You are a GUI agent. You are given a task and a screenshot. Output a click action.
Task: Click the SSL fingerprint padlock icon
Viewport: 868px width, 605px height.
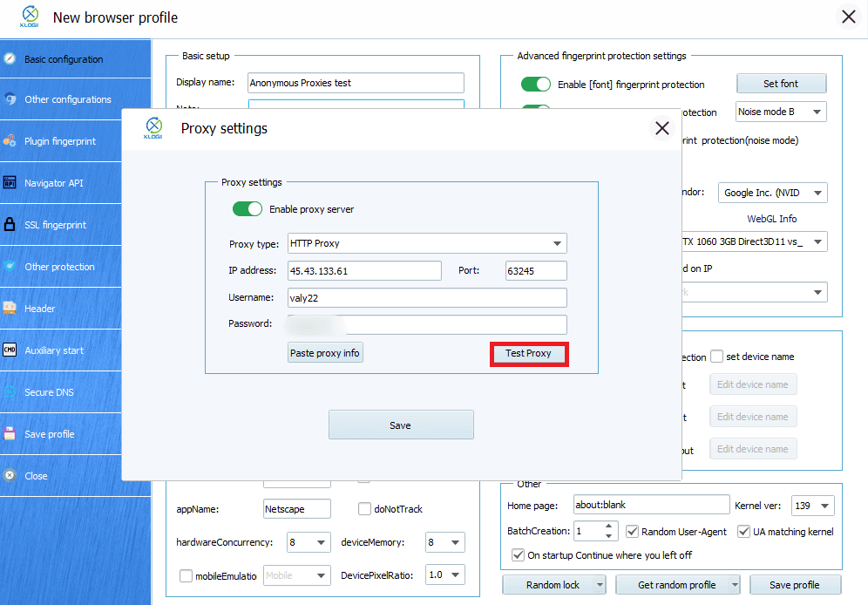coord(10,224)
